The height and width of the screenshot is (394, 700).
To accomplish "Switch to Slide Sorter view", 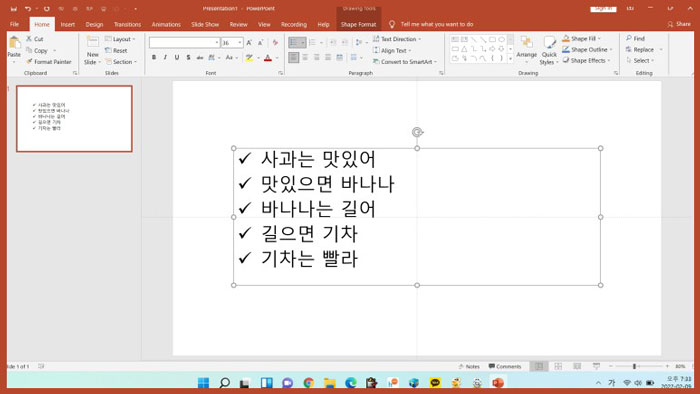I will click(x=558, y=366).
